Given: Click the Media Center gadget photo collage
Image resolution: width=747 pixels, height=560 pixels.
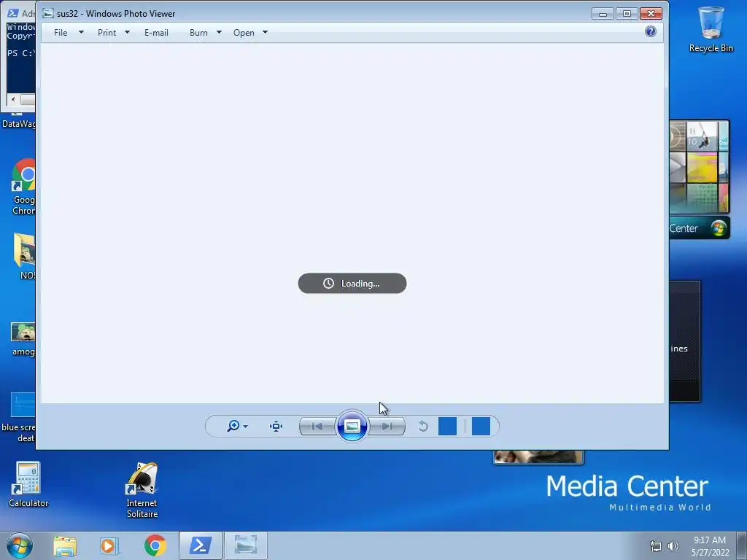Looking at the screenshot, I should [x=699, y=167].
